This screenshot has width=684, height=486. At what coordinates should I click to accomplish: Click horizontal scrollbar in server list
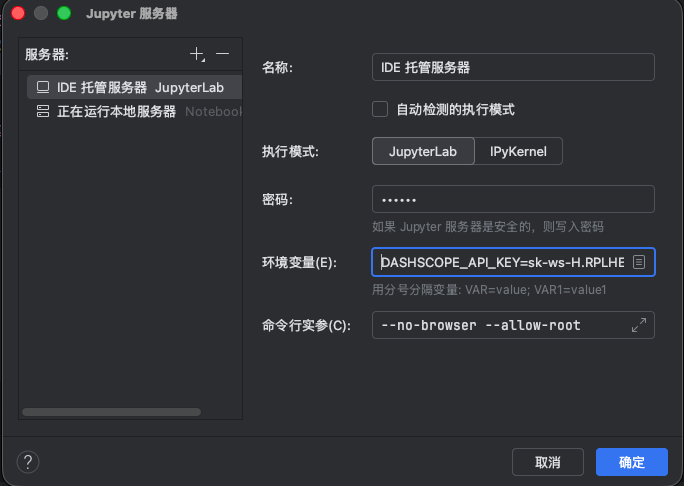point(112,412)
